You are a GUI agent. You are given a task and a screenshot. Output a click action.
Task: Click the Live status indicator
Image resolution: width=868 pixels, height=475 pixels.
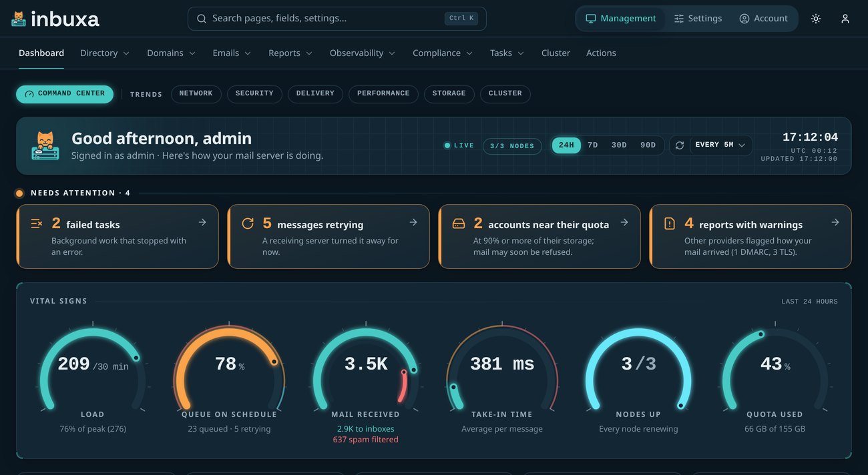pos(459,145)
